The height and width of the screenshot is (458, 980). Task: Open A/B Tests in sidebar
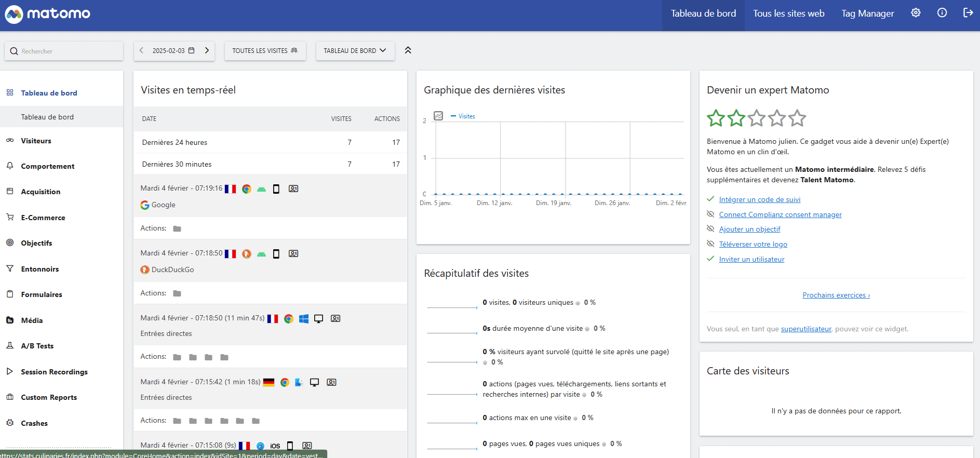tap(37, 346)
